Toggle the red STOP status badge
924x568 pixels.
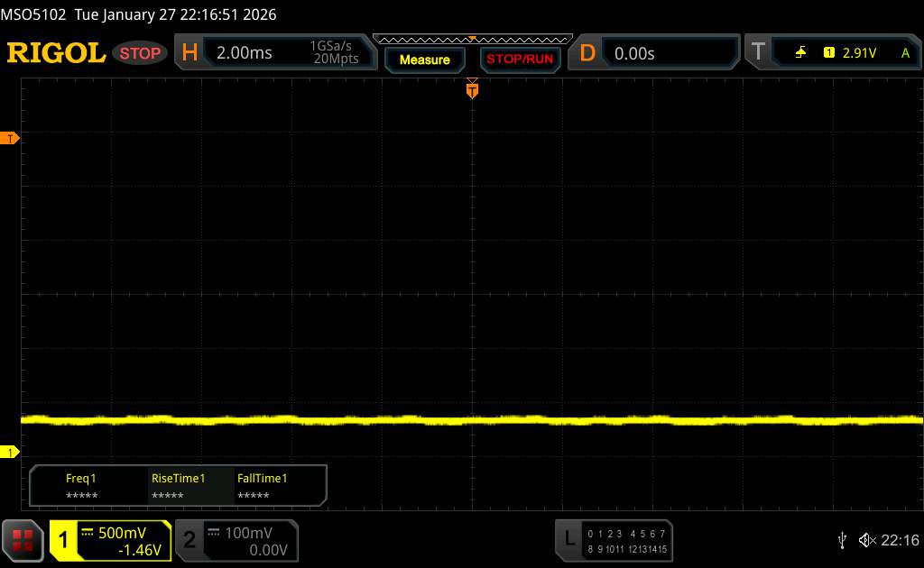[x=141, y=53]
